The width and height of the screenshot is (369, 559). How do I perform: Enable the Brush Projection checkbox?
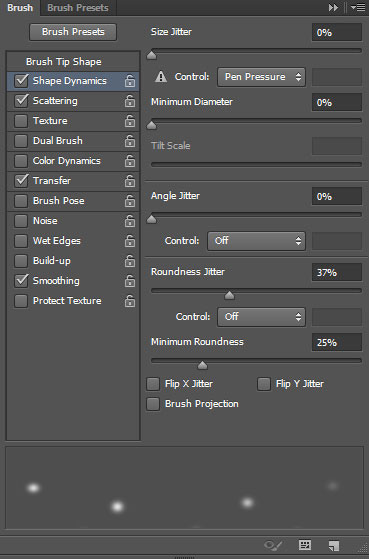click(153, 404)
